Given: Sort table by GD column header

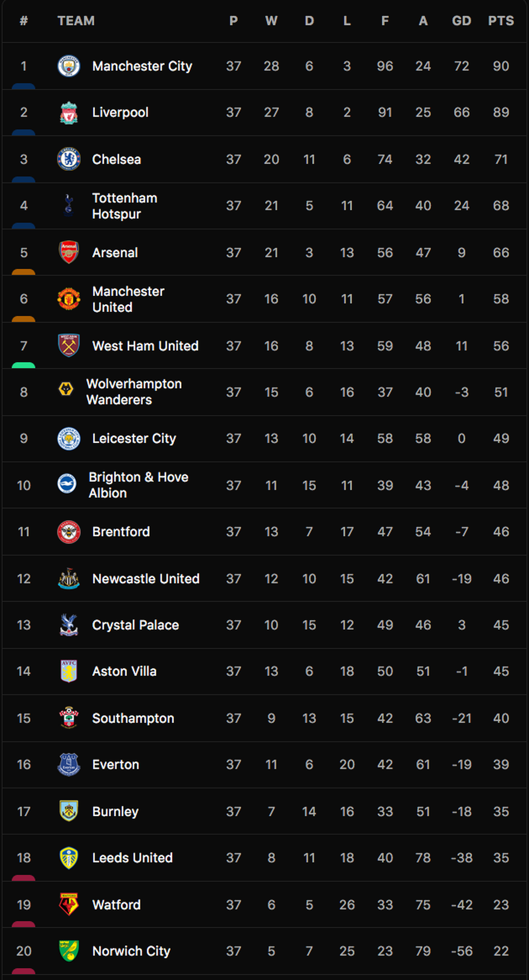Looking at the screenshot, I should click(461, 21).
